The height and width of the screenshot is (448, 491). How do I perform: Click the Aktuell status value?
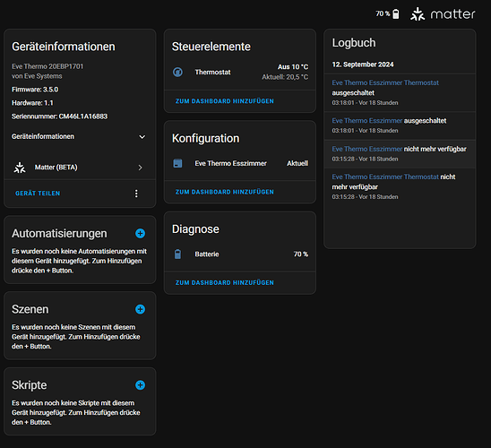(297, 163)
